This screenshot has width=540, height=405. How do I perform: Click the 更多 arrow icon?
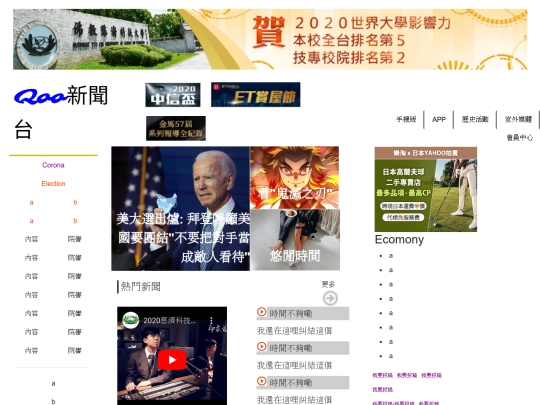coord(330,298)
